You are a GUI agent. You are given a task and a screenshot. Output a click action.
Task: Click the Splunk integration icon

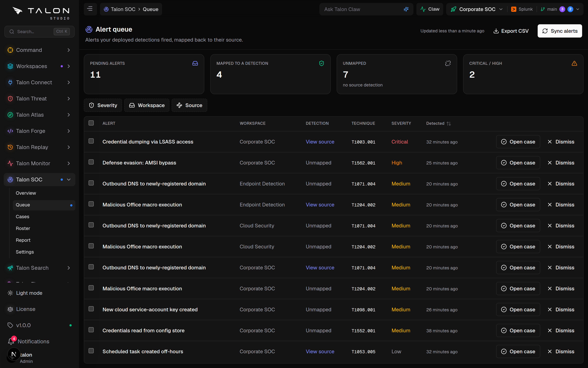[514, 9]
